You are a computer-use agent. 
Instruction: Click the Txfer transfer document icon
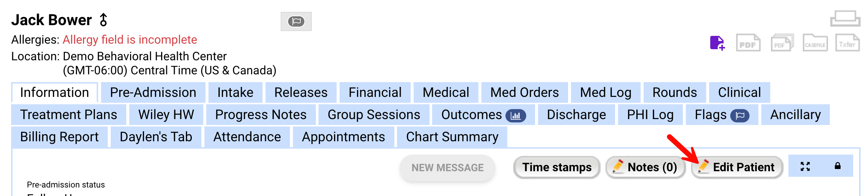[847, 43]
